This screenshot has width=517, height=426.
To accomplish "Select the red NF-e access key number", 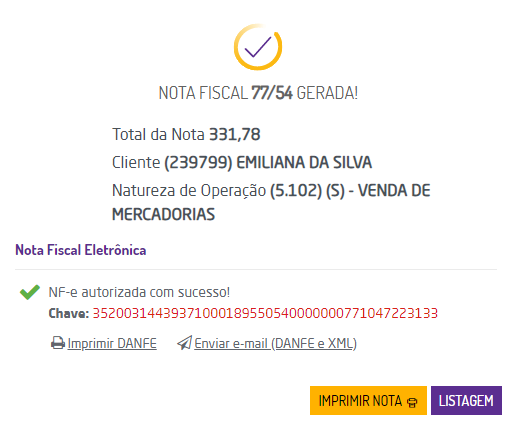I will [x=265, y=313].
